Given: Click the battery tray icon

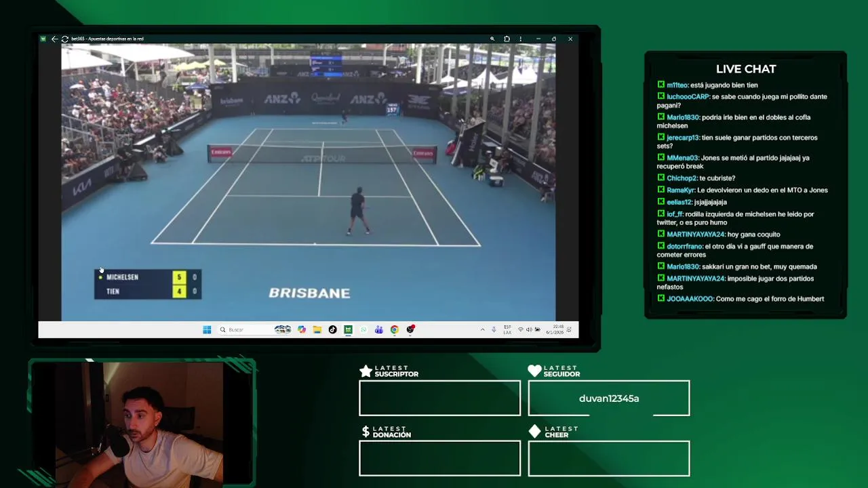Looking at the screenshot, I should (537, 329).
